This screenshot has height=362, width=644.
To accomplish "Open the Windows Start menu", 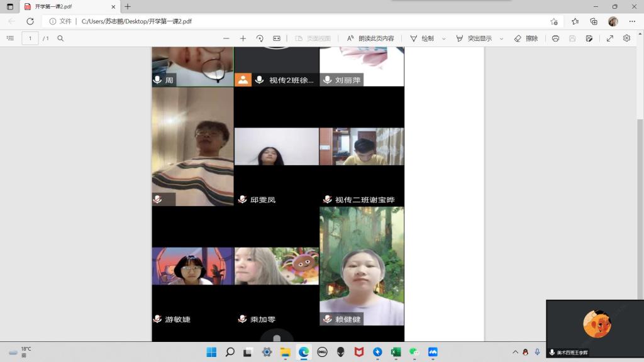I will tap(211, 352).
